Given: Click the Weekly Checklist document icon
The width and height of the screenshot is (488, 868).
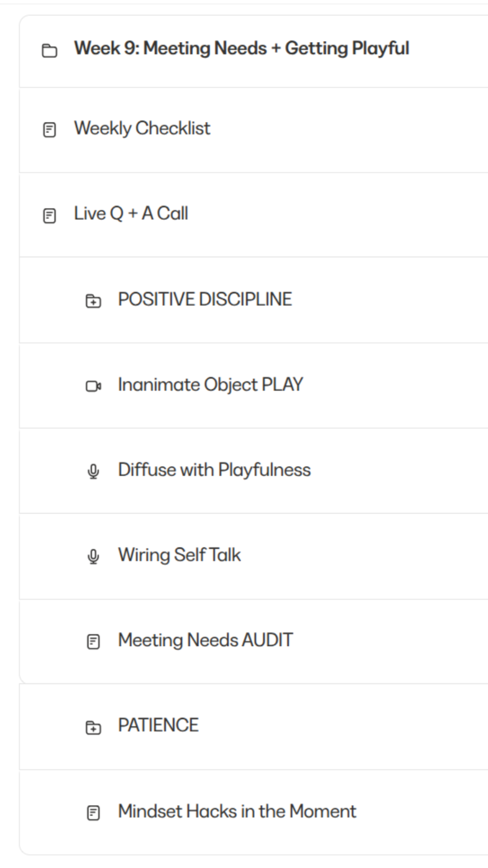Looking at the screenshot, I should (x=49, y=130).
